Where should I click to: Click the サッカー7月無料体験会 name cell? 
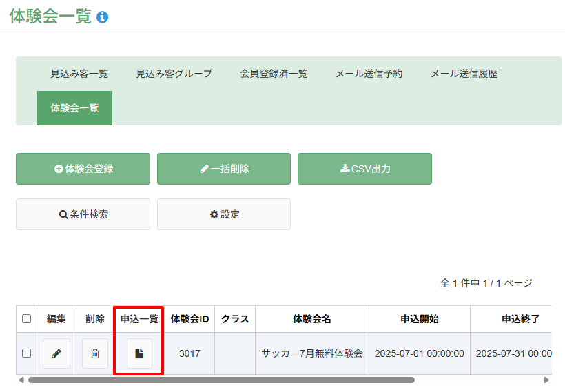[x=312, y=353]
